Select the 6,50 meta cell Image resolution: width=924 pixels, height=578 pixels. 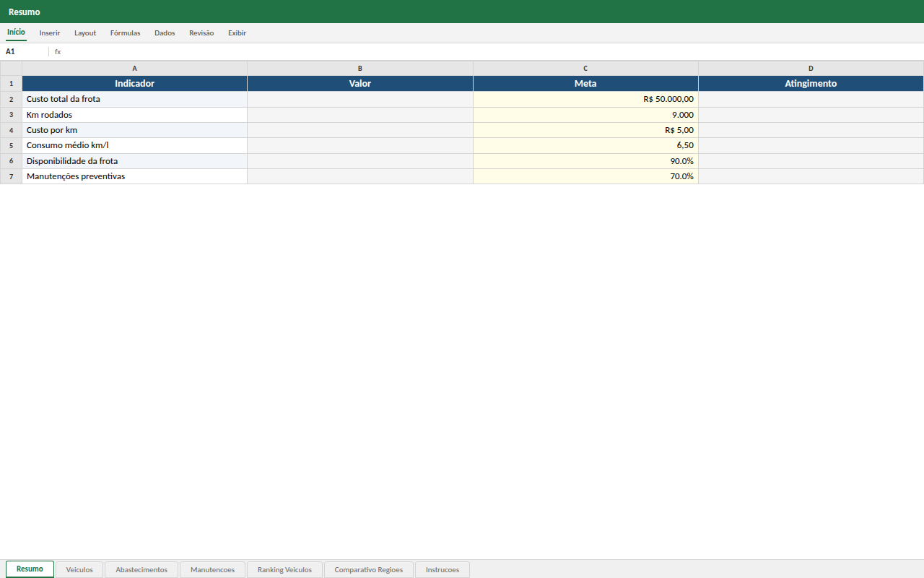click(585, 145)
